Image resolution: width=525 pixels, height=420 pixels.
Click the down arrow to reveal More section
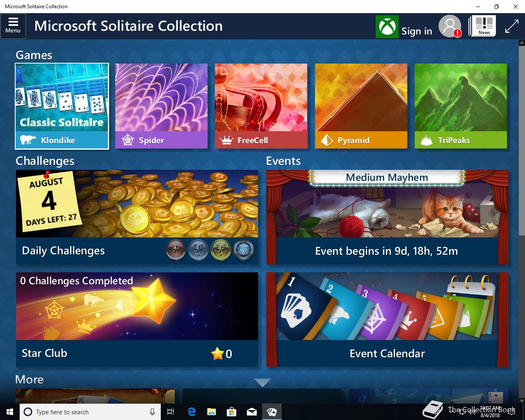pyautogui.click(x=262, y=383)
